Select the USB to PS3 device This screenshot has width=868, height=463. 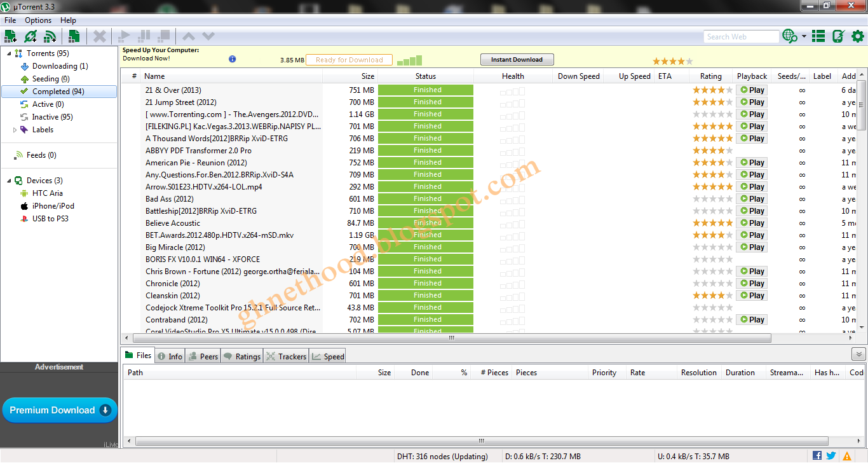(x=50, y=219)
